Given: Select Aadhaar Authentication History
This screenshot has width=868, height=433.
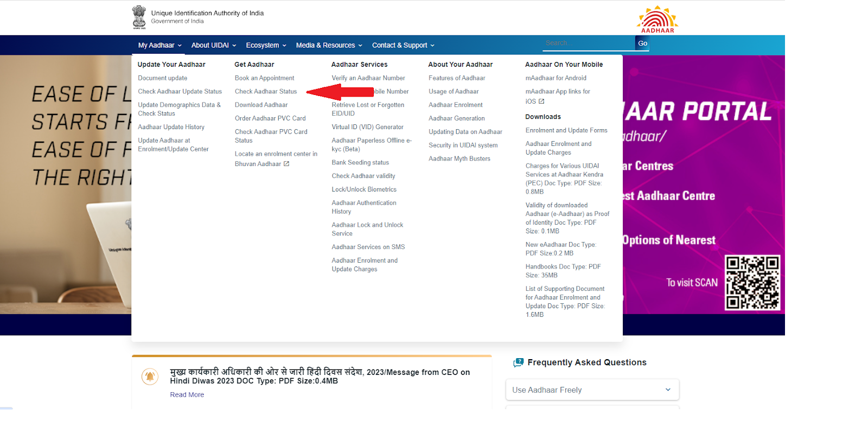Looking at the screenshot, I should tap(364, 207).
